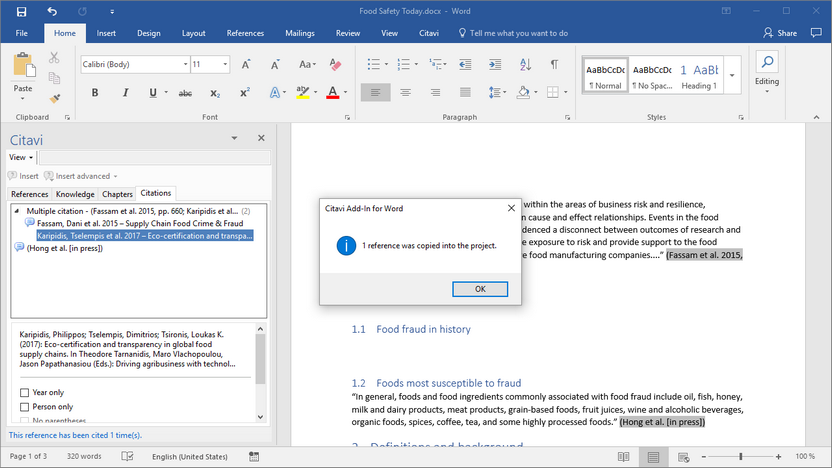Viewport: 832px width, 468px height.
Task: Open Citavi pane options arrow
Action: pos(234,138)
